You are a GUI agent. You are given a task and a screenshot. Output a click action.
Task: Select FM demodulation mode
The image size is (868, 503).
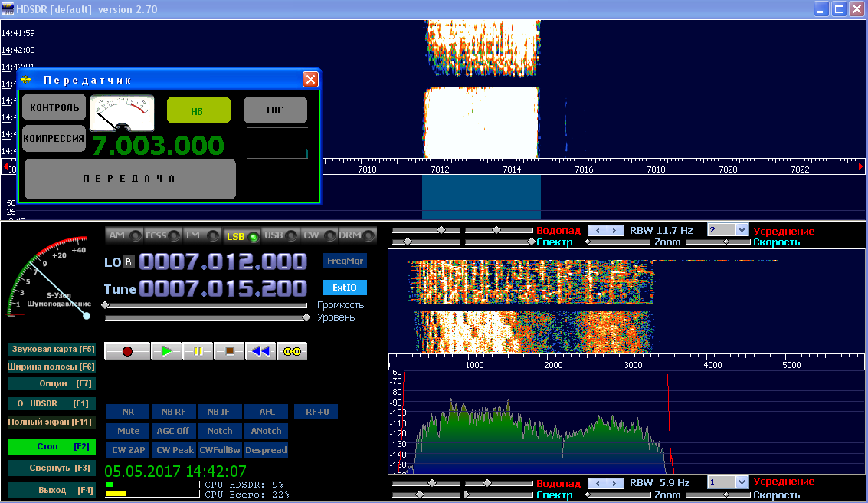201,235
